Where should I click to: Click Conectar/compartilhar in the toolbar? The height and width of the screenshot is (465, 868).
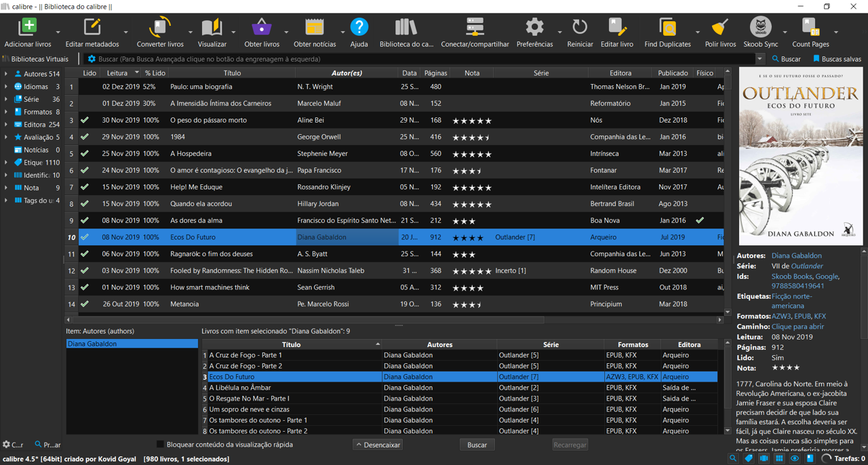pyautogui.click(x=475, y=28)
